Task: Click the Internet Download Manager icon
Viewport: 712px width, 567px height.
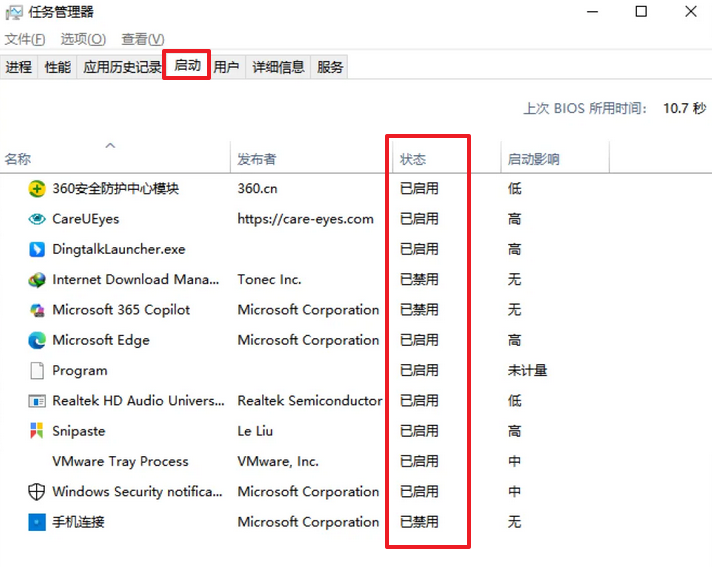Action: pos(37,280)
